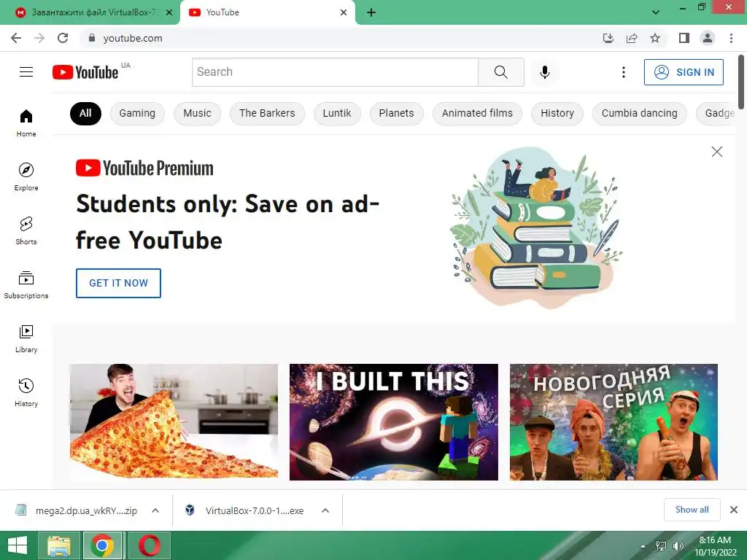This screenshot has width=747, height=560.
Task: Open the YouTube hamburger guide menu
Action: point(26,72)
